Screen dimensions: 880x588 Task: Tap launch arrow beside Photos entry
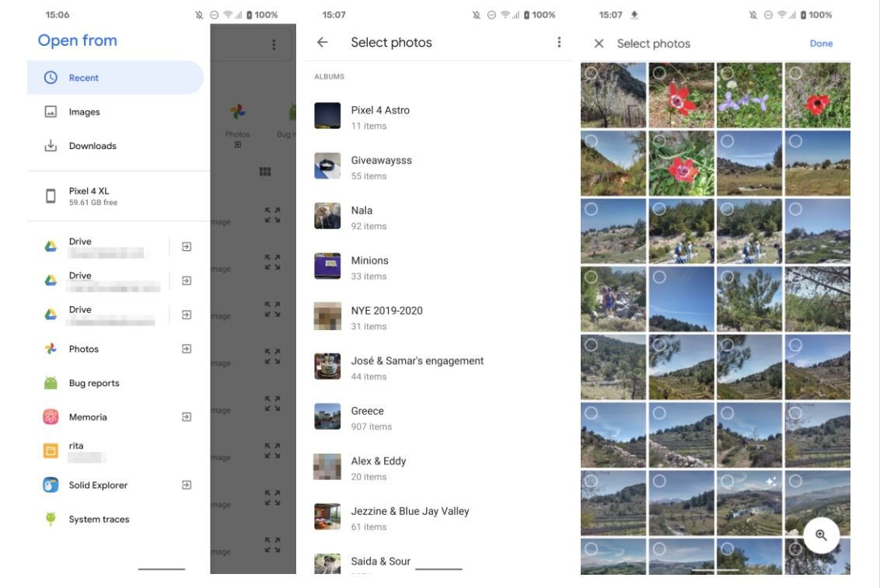[x=187, y=350]
